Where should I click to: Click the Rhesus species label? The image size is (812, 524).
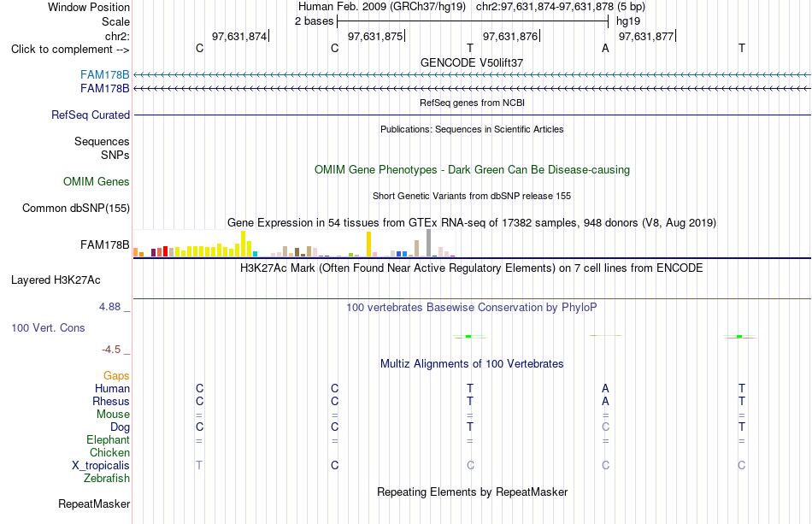click(x=111, y=401)
